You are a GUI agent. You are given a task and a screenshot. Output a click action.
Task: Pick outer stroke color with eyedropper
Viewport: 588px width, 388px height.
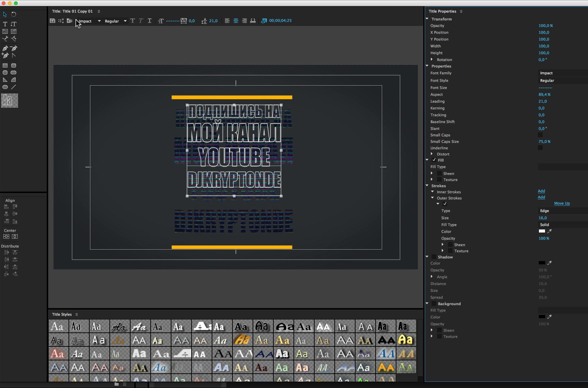coord(549,231)
